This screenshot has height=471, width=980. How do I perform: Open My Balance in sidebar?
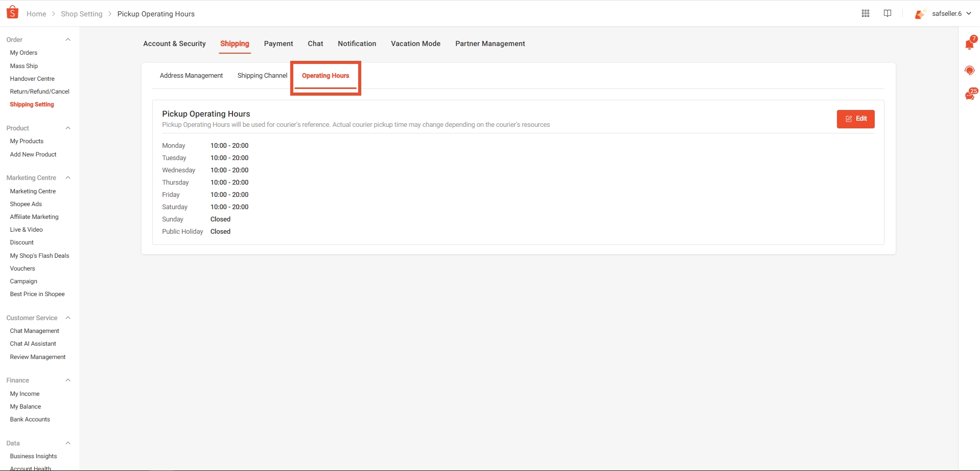(26, 407)
